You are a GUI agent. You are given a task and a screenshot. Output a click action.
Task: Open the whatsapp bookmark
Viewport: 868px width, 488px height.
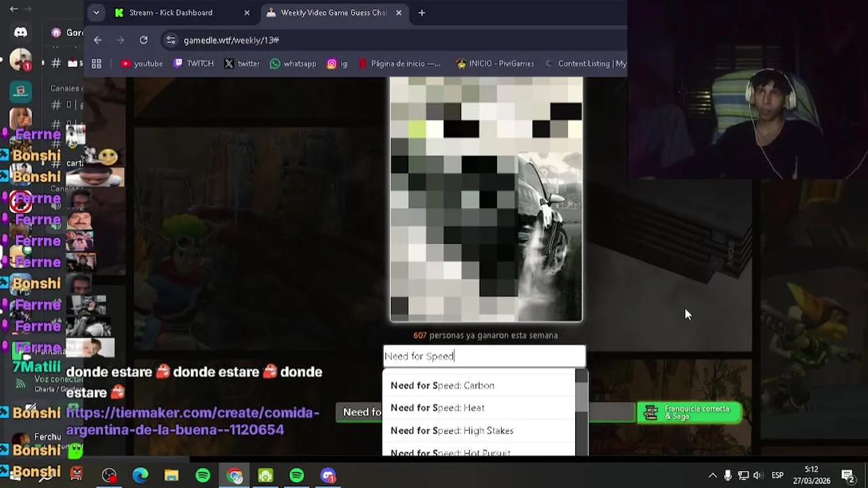[293, 64]
